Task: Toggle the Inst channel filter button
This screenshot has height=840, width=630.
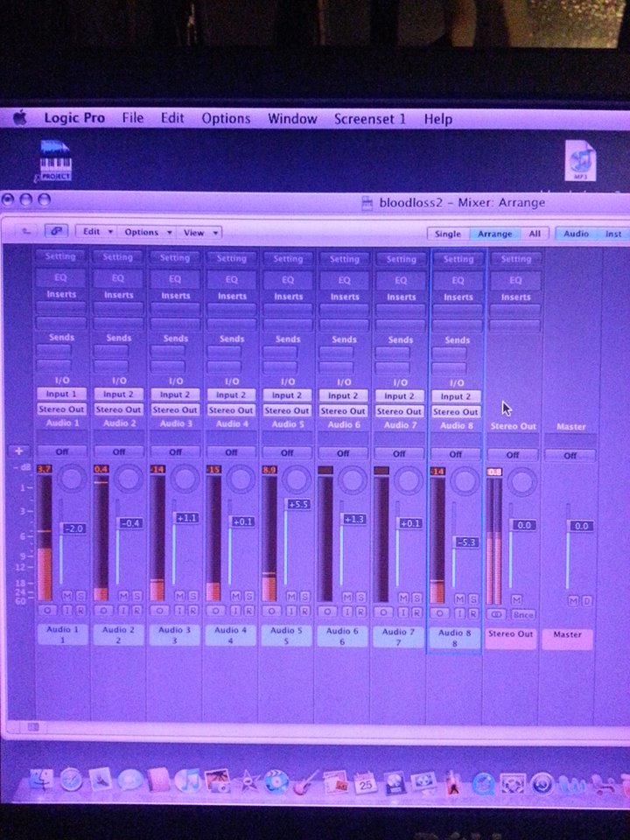Action: click(x=613, y=234)
